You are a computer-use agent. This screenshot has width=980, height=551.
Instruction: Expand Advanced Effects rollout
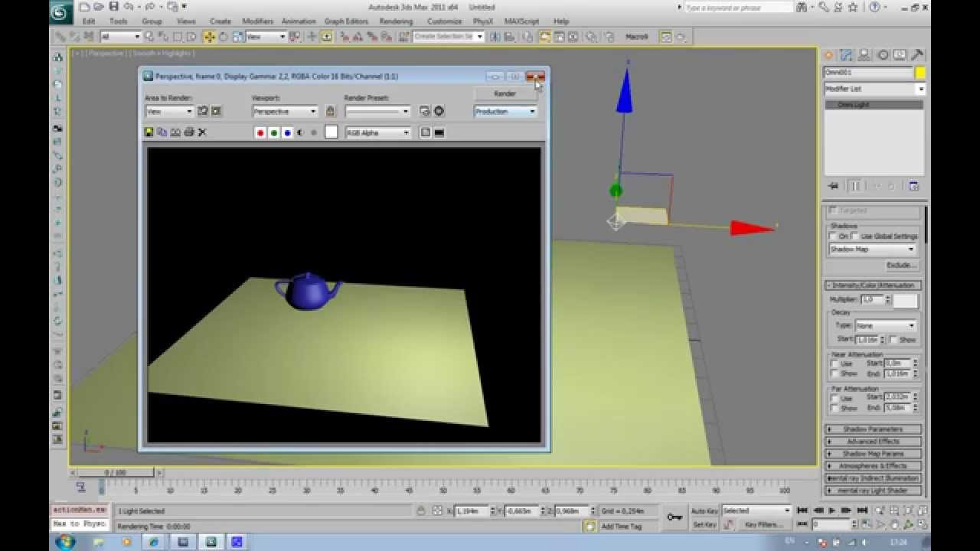tap(873, 442)
